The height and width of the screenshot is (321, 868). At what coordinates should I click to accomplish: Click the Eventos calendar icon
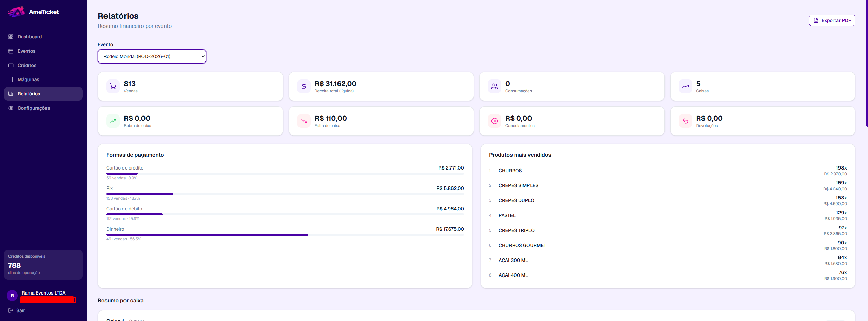(x=11, y=51)
